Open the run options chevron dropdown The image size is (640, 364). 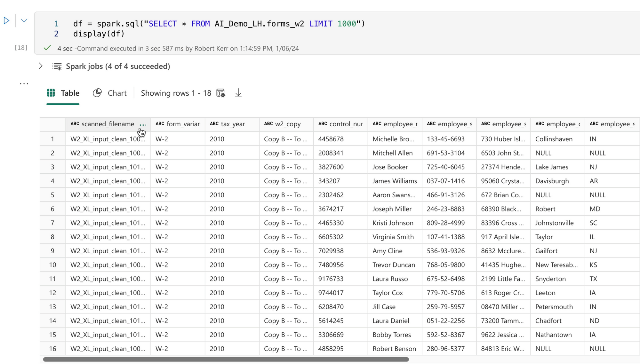click(24, 21)
